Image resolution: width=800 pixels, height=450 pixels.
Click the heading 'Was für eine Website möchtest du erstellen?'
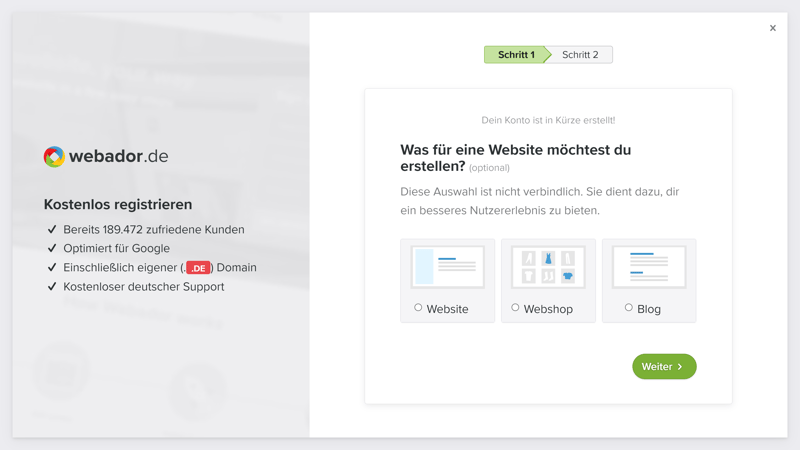pyautogui.click(x=515, y=158)
